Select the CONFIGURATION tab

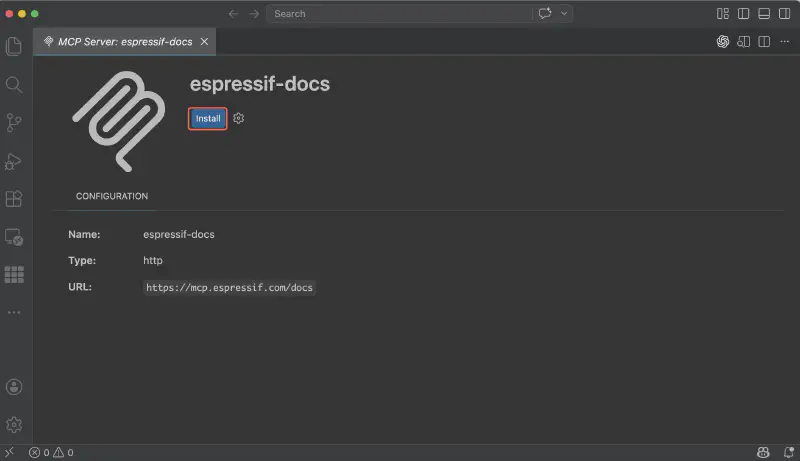(x=112, y=196)
